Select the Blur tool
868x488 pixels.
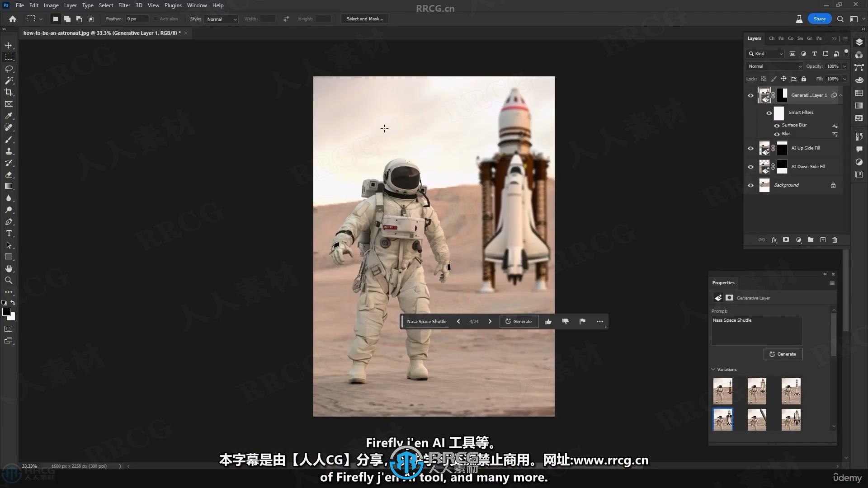pyautogui.click(x=9, y=198)
